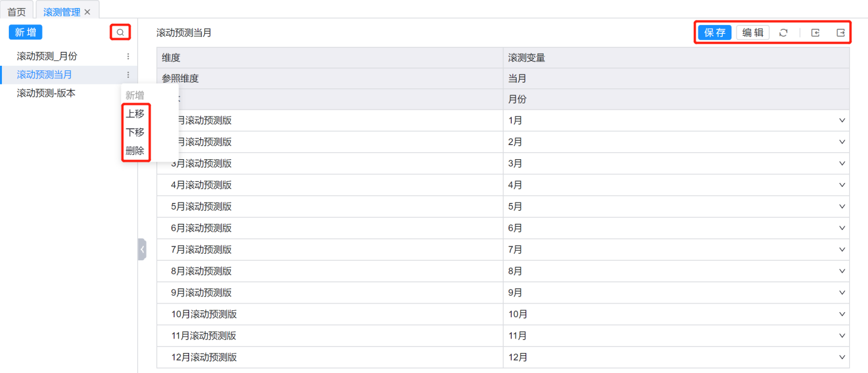Click three-dot menu beside 滚动预测当月

128,75
